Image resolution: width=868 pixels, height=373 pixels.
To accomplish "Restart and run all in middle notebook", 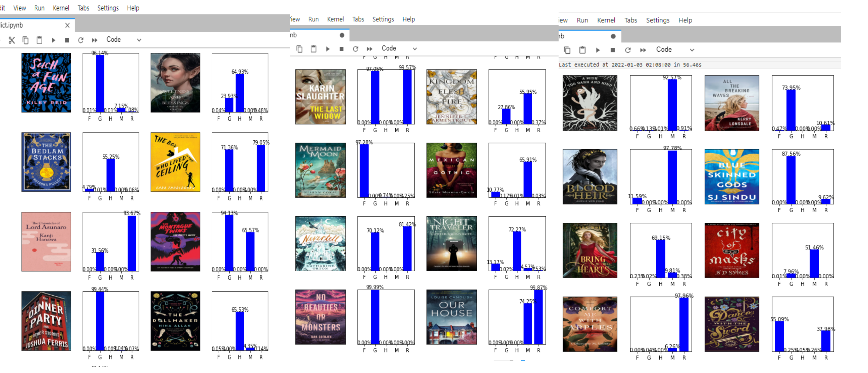I will pyautogui.click(x=370, y=49).
